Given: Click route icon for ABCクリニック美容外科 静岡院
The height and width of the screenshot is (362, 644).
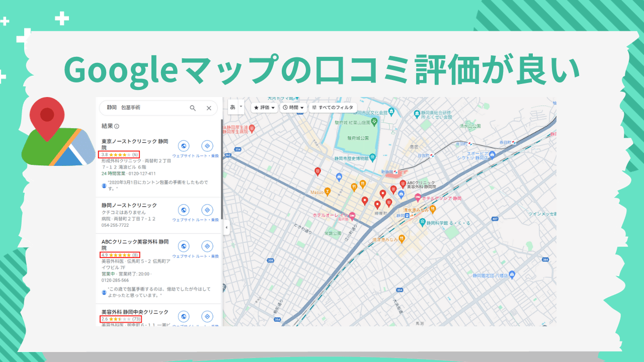Looking at the screenshot, I should [207, 246].
